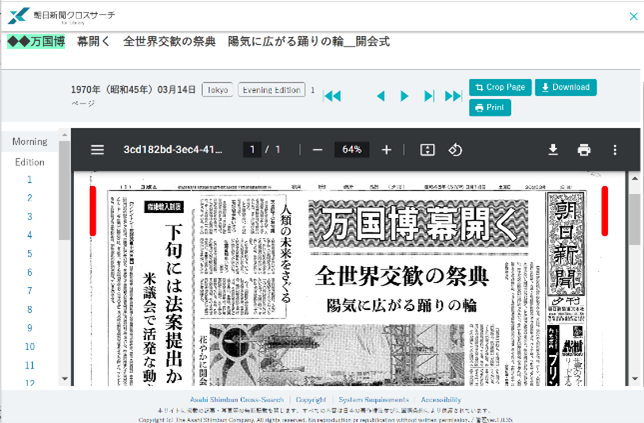Close the article viewer with X
The width and height of the screenshot is (644, 423).
point(633,16)
